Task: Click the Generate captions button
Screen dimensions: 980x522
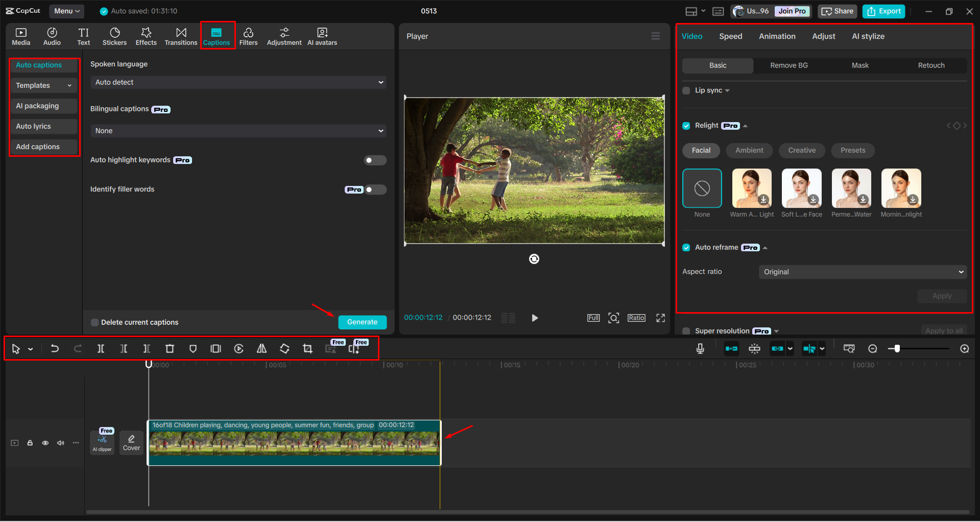Action: pyautogui.click(x=362, y=322)
